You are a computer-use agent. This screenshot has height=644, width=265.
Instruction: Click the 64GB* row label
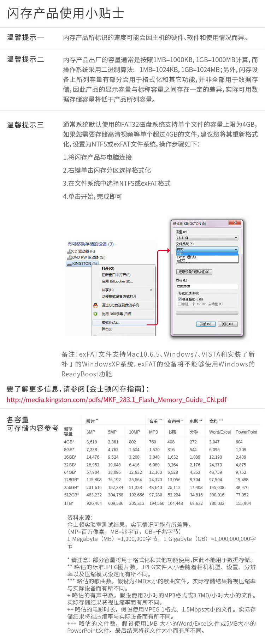pyautogui.click(x=70, y=472)
